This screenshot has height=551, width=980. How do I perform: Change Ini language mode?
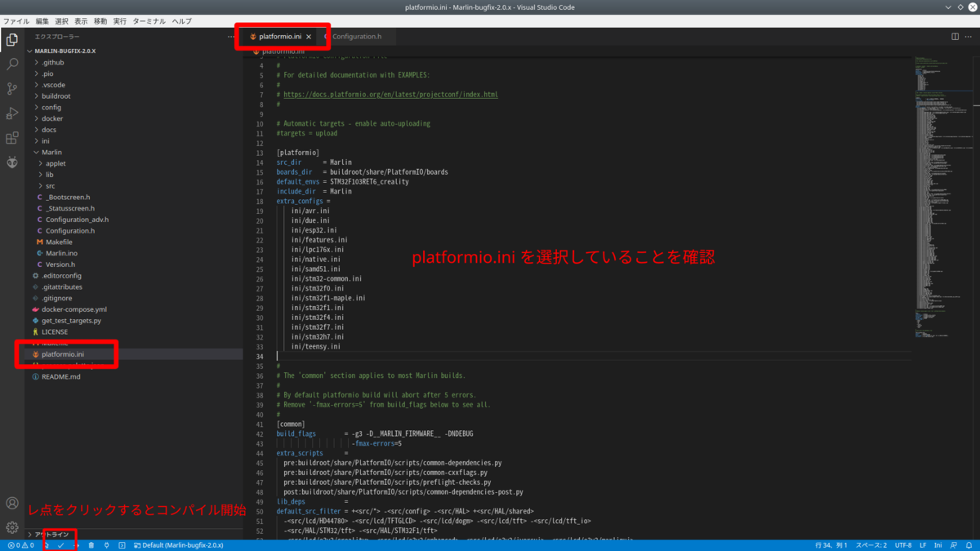pyautogui.click(x=938, y=545)
